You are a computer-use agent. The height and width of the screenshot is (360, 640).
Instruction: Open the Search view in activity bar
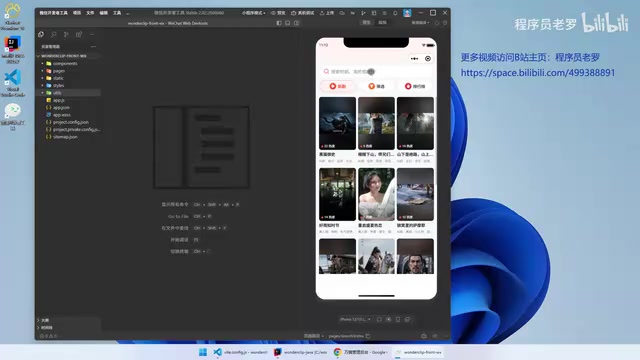click(53, 34)
